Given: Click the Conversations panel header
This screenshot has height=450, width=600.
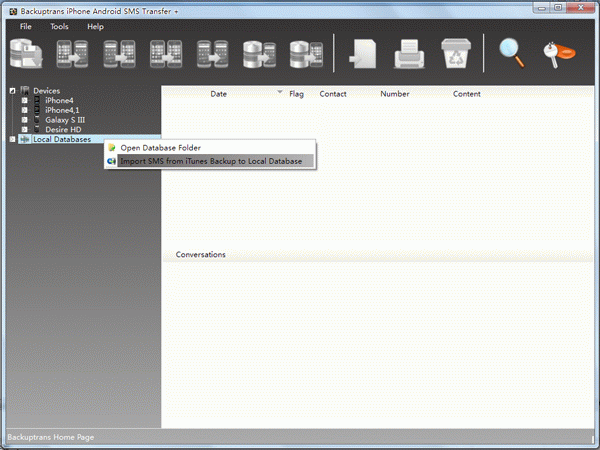Looking at the screenshot, I should [x=201, y=254].
